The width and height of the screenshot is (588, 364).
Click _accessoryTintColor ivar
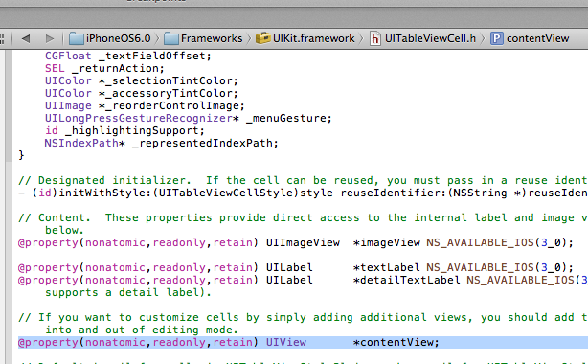(x=169, y=93)
